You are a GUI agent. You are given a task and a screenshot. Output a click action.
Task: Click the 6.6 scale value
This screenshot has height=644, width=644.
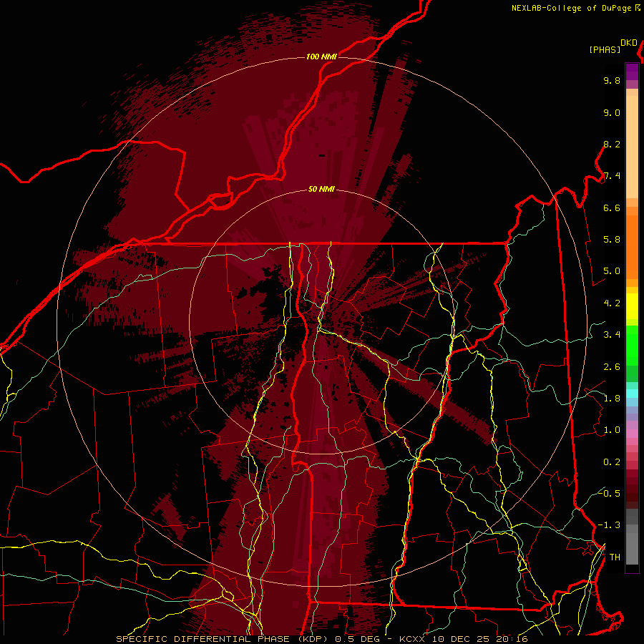(612, 208)
